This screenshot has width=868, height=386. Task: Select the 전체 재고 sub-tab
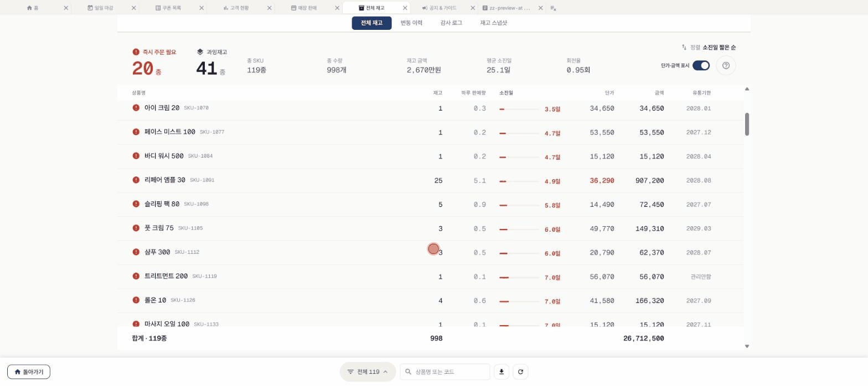(371, 23)
